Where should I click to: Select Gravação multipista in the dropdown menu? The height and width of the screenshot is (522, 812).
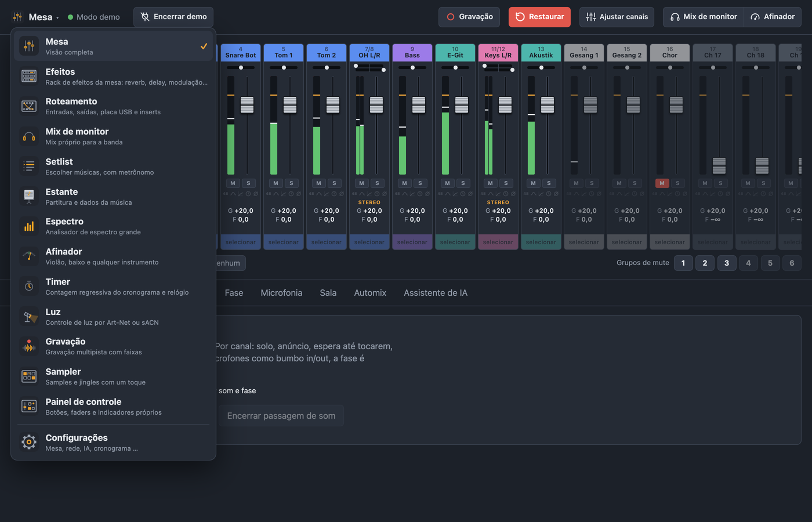click(113, 346)
